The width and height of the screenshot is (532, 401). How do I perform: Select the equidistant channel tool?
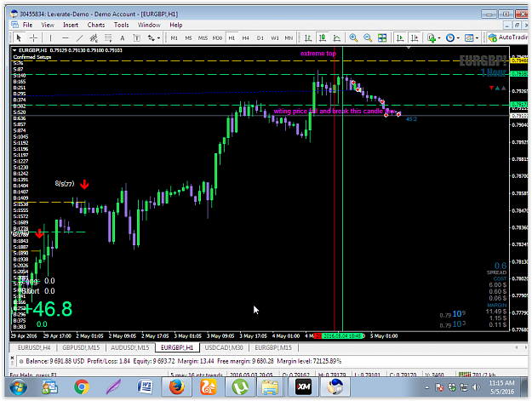pyautogui.click(x=94, y=37)
